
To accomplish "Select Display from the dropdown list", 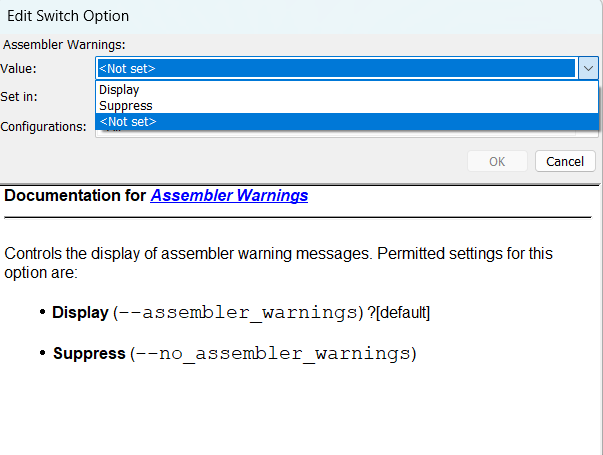I will coord(119,90).
